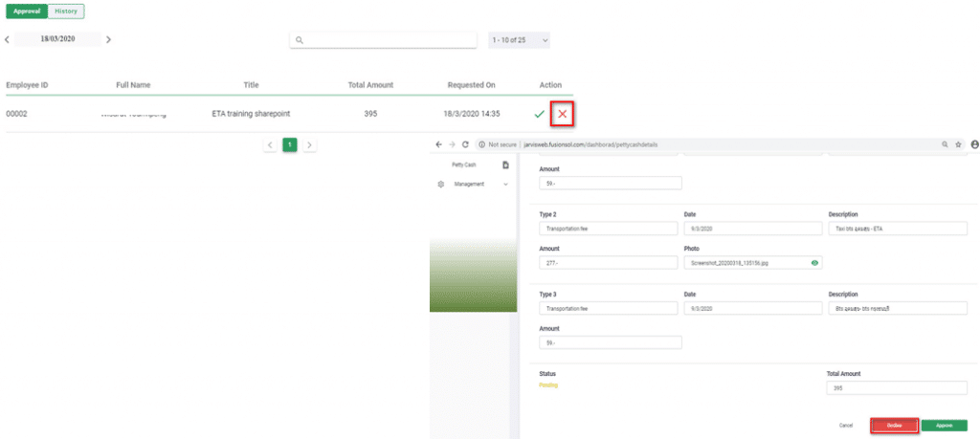The height and width of the screenshot is (439, 980).
Task: Click the search input field
Action: pos(388,40)
